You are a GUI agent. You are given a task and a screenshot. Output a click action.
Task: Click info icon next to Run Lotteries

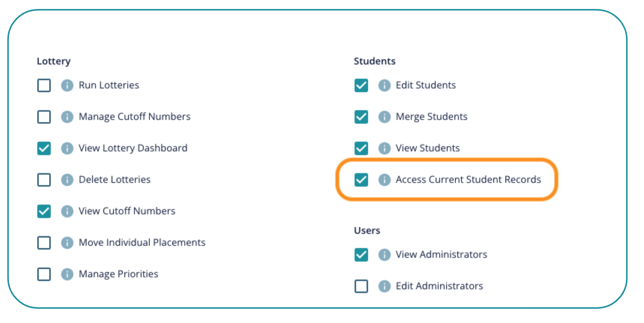tap(67, 85)
